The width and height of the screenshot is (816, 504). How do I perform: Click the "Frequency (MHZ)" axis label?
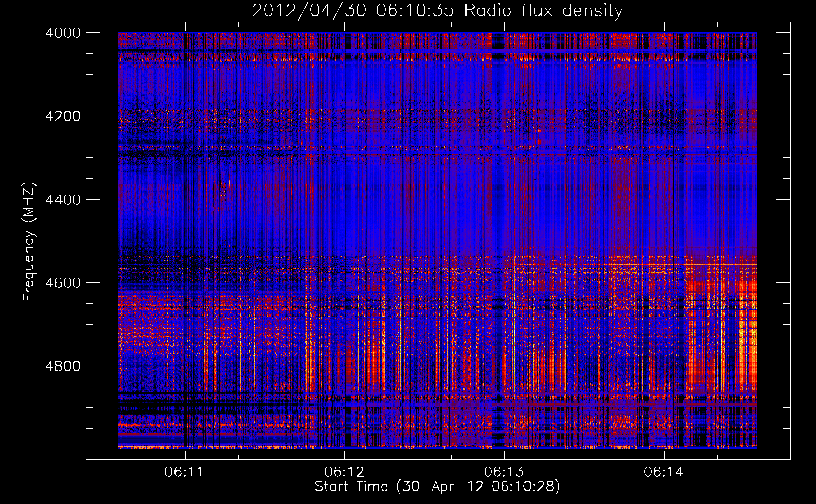pos(29,242)
